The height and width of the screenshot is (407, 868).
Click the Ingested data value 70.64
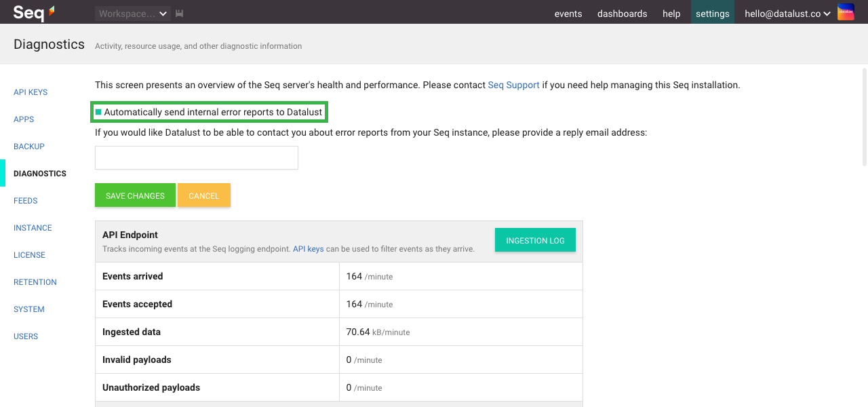tap(358, 332)
